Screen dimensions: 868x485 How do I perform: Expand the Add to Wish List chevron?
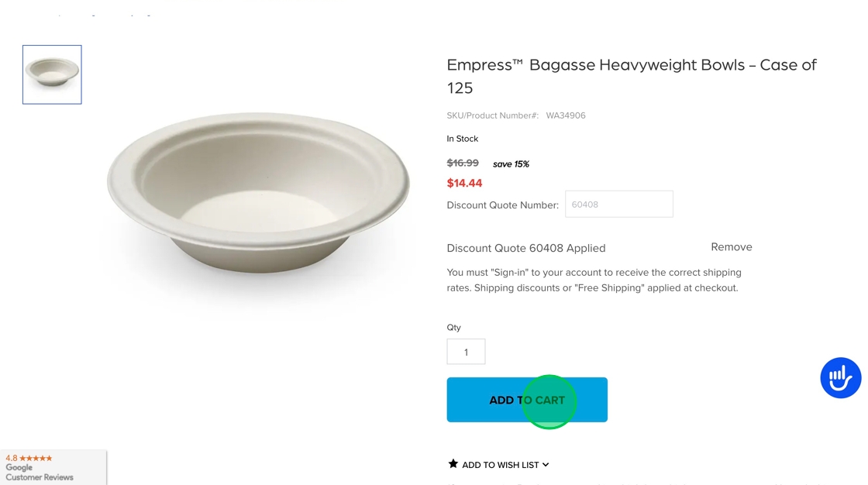pyautogui.click(x=546, y=465)
